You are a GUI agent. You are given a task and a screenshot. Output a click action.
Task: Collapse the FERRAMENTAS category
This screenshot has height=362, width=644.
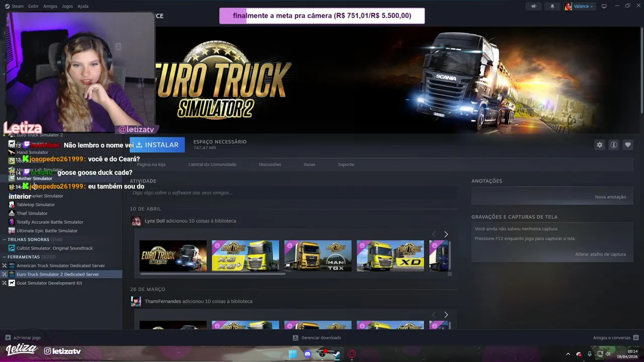4,257
